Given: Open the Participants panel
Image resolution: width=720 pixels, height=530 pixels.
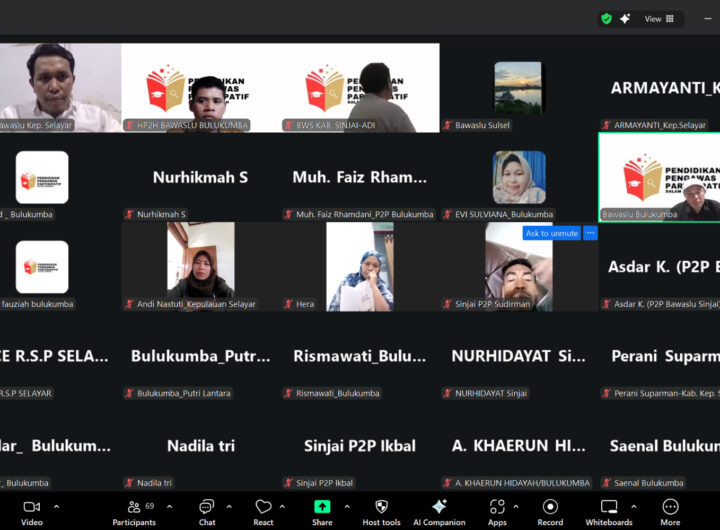Looking at the screenshot, I should point(133,510).
